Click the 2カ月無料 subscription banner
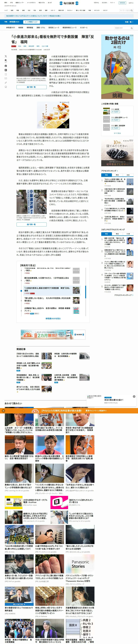 click(x=53, y=334)
